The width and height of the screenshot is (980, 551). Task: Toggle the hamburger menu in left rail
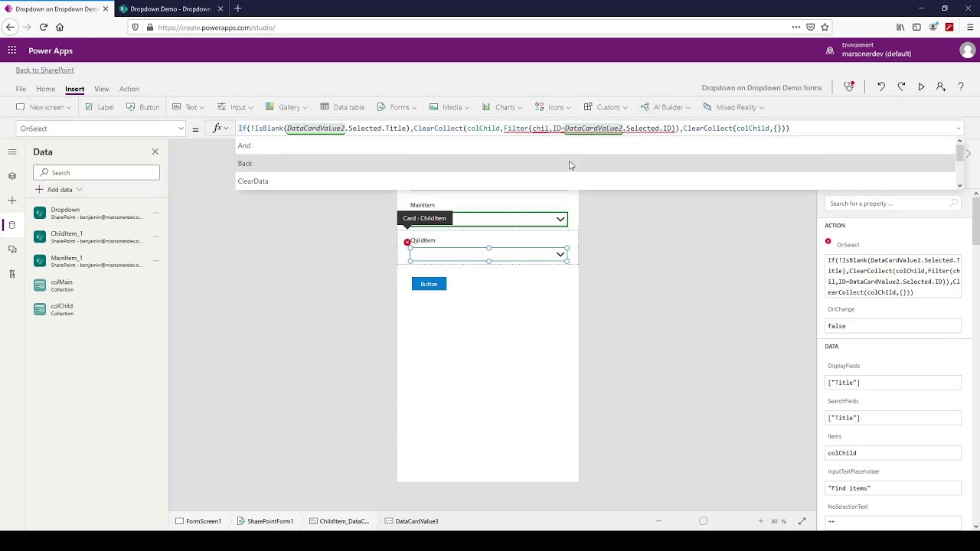[x=12, y=152]
